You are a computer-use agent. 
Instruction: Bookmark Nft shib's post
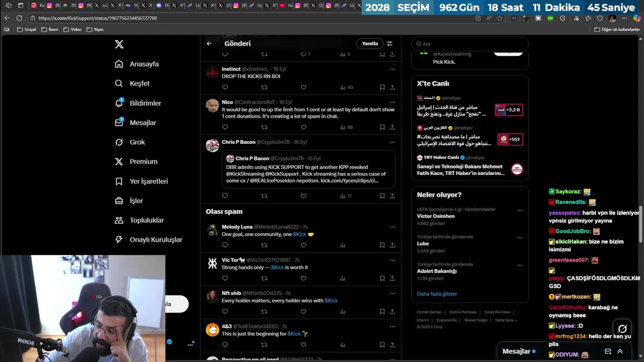[x=382, y=312]
